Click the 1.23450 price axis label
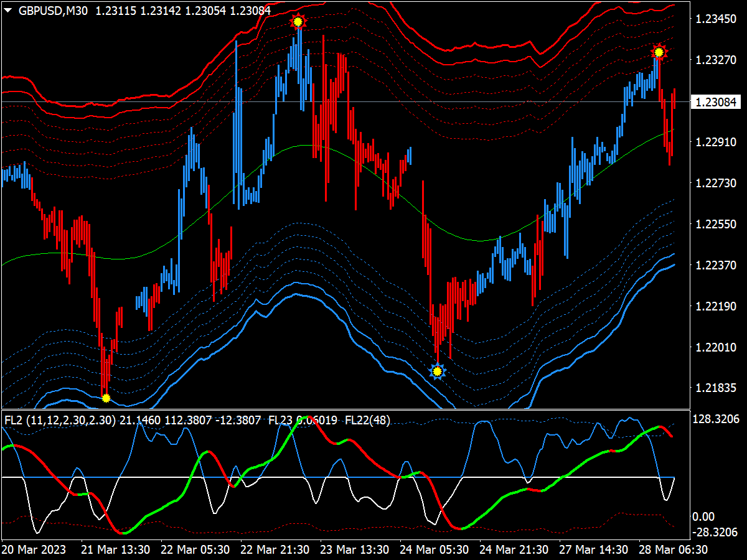Viewport: 747px width, 560px height. [716, 21]
